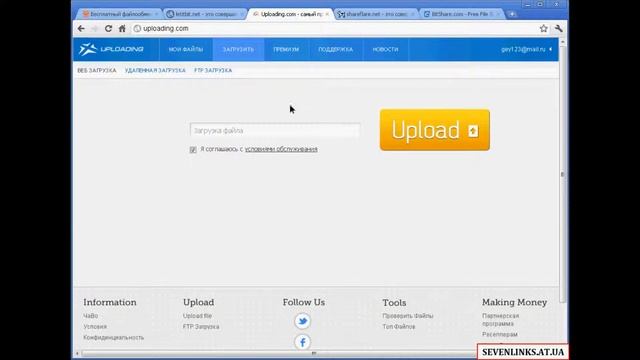Open a new browser tab
Image resolution: width=640 pixels, height=360 pixels.
pos(512,14)
